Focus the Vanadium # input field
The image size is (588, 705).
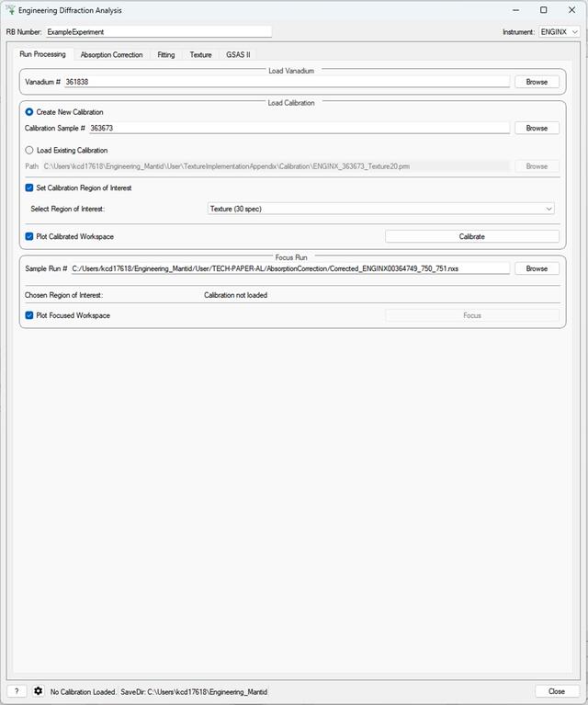287,82
